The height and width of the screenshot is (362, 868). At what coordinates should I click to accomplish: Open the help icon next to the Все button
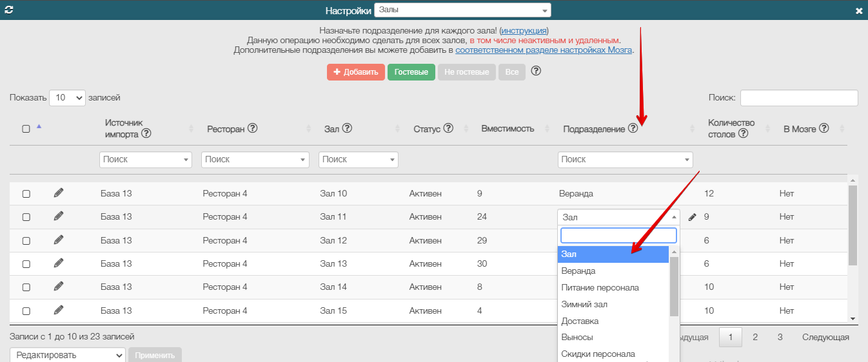pos(535,71)
